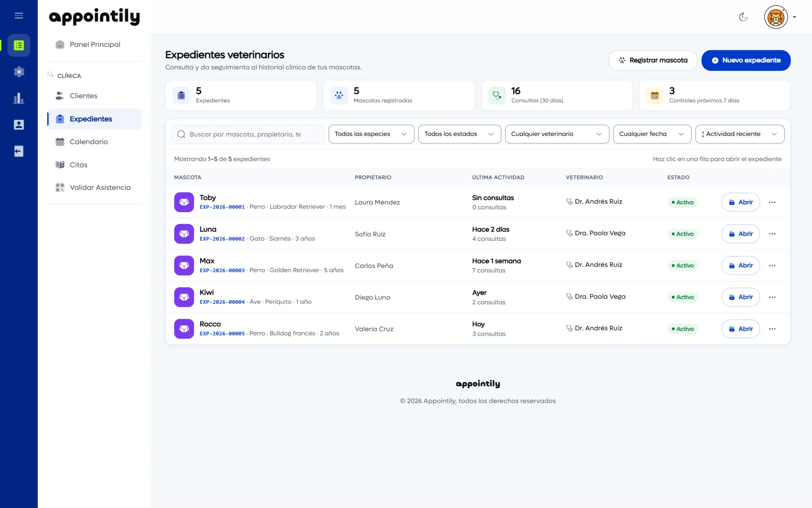The height and width of the screenshot is (508, 812).
Task: Open more options for Toby row
Action: tap(772, 202)
